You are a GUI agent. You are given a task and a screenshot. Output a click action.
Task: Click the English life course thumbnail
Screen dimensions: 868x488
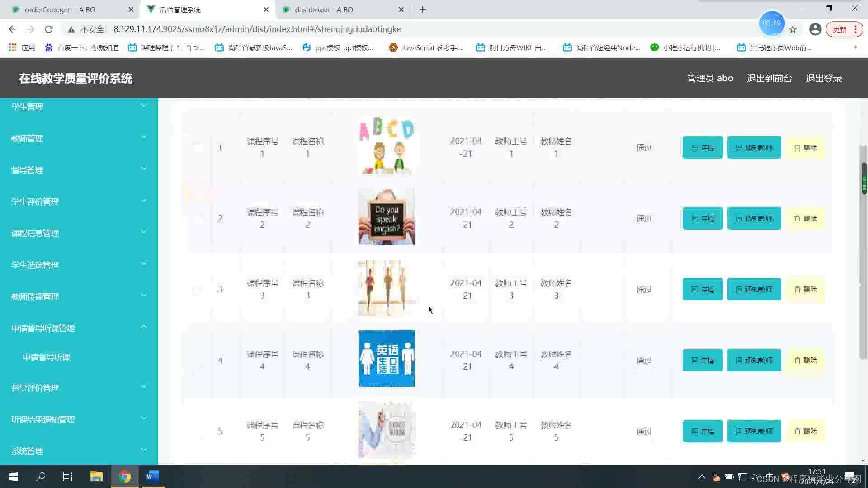(x=387, y=358)
